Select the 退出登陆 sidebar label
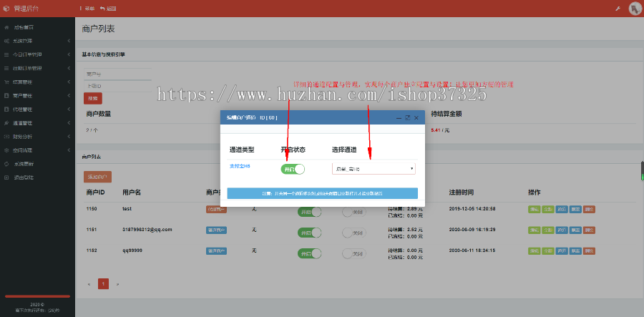Screen dimensions: 644x317 [x=24, y=177]
